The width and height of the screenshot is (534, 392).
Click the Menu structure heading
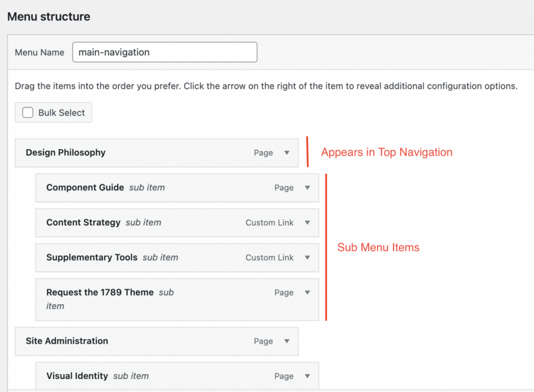[49, 16]
